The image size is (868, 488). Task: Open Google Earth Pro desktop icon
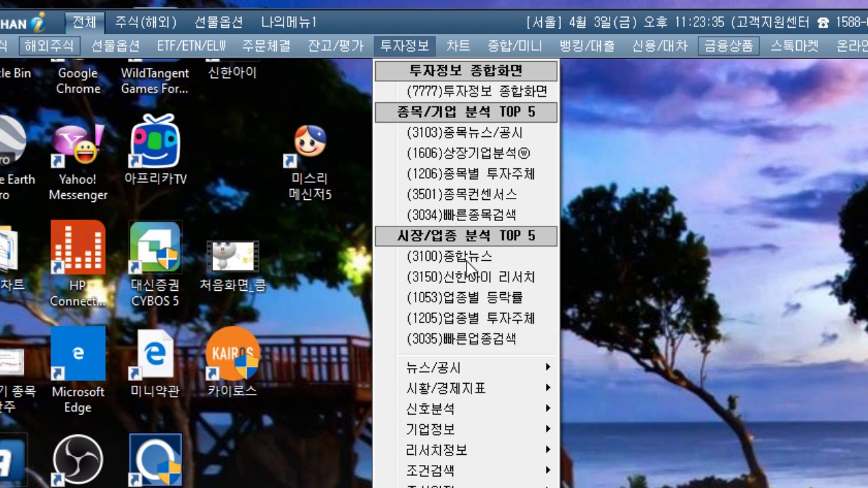pos(12,157)
